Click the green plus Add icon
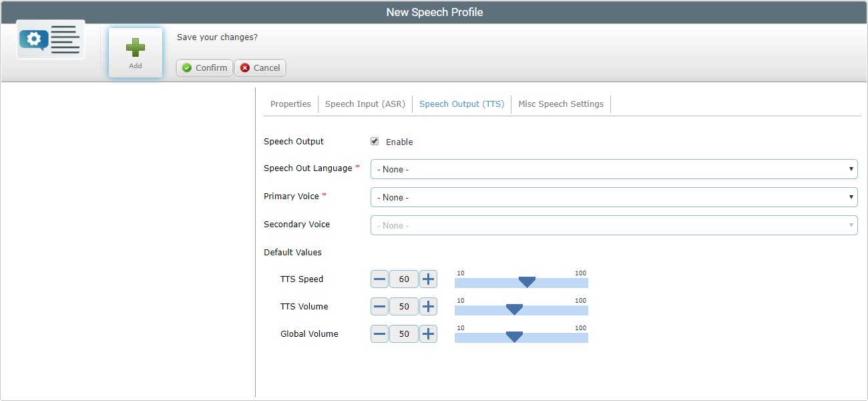Screen dimensions: 868x401 click(x=135, y=47)
